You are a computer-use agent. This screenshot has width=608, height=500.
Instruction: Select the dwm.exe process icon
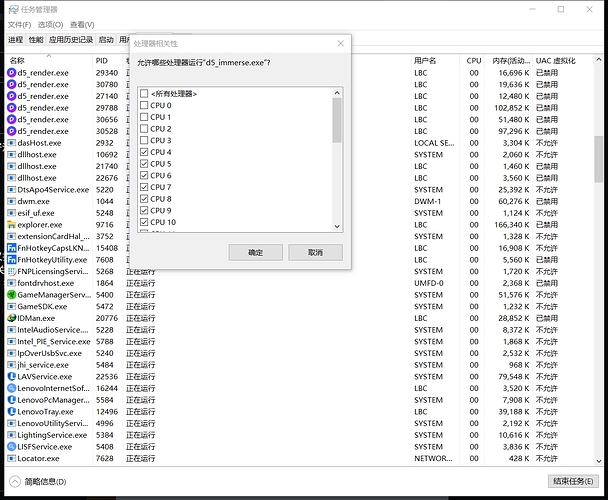click(x=12, y=201)
